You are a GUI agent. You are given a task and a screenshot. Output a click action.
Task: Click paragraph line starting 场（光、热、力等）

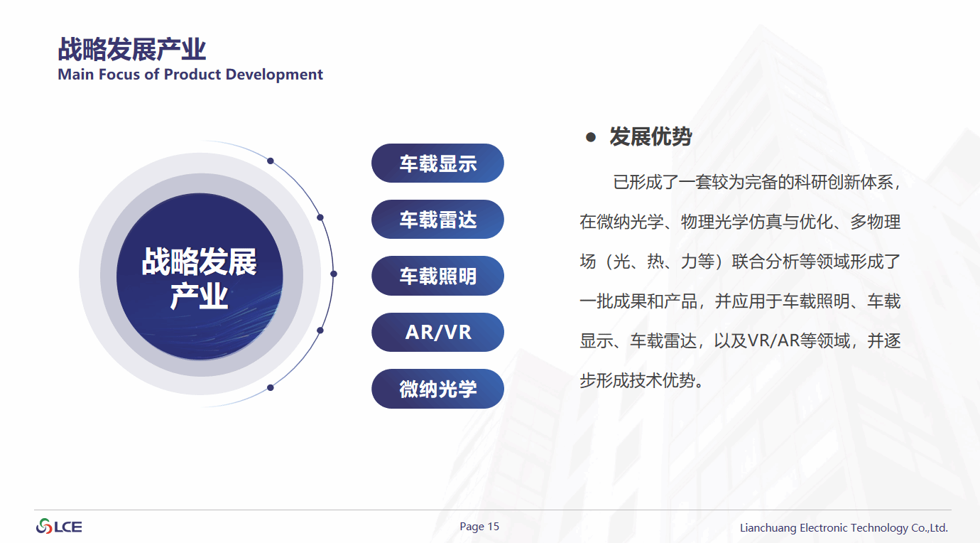(740, 262)
